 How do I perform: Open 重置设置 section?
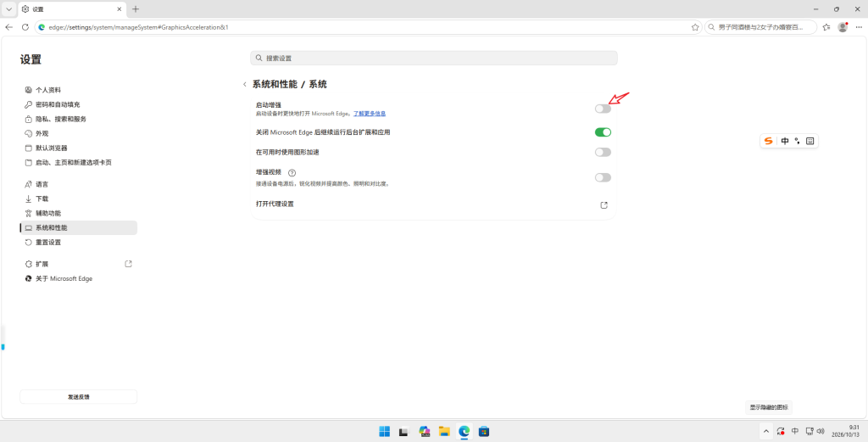(x=79, y=242)
